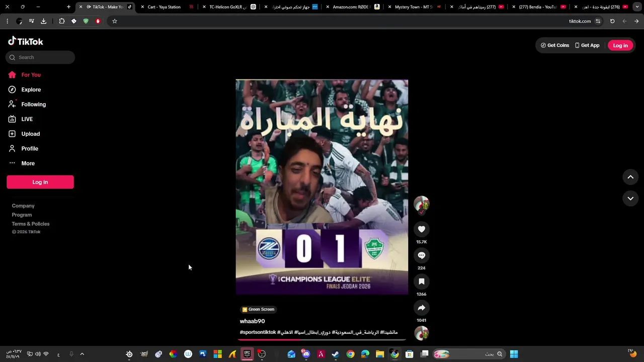Viewport: 644px width, 362px height.
Task: Open the browser profile avatar
Action: click(19, 21)
